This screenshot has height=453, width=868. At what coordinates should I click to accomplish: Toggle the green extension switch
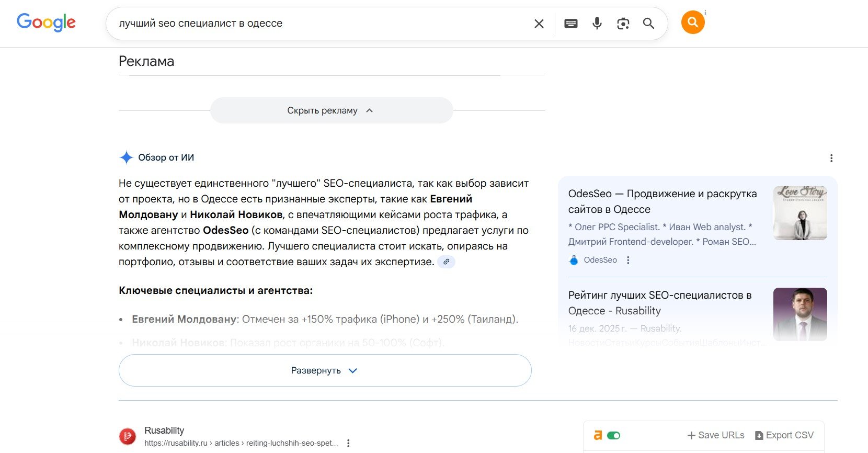613,435
